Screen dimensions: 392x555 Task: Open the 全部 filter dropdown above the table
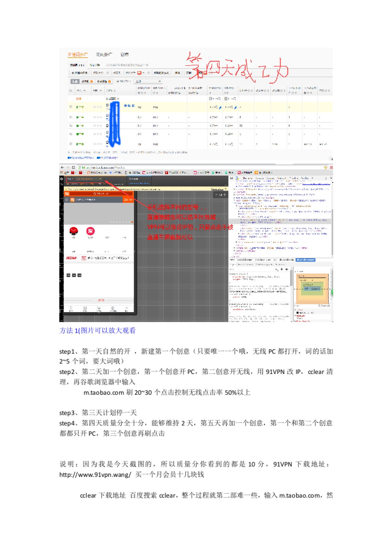148,81
